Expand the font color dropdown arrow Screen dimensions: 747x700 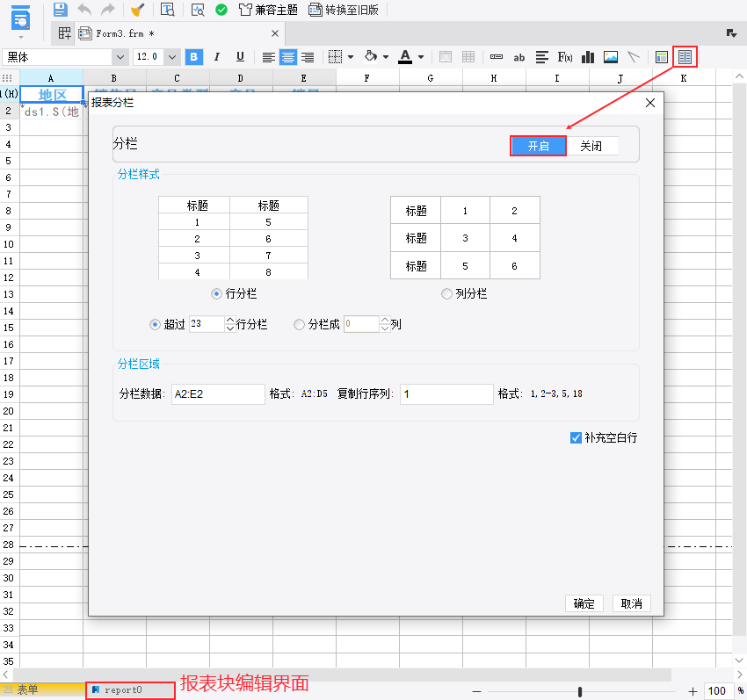[x=421, y=57]
